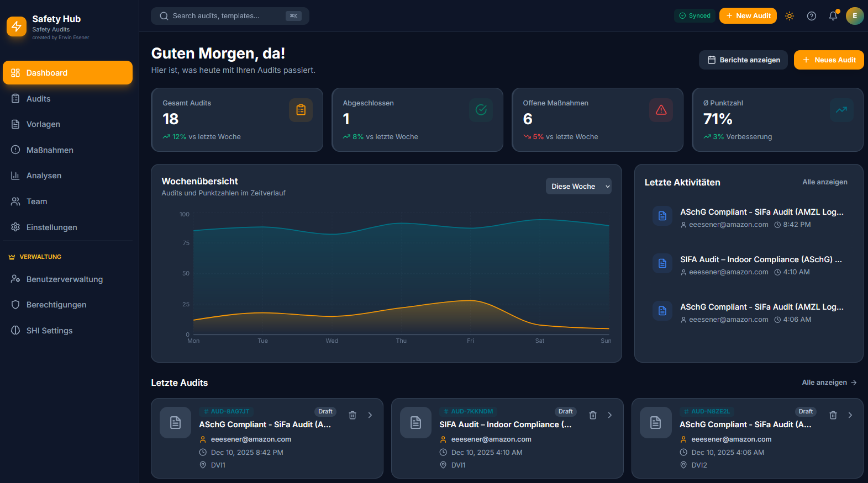Click the Synced status badge
Screen dimensions: 868x483
(695, 16)
